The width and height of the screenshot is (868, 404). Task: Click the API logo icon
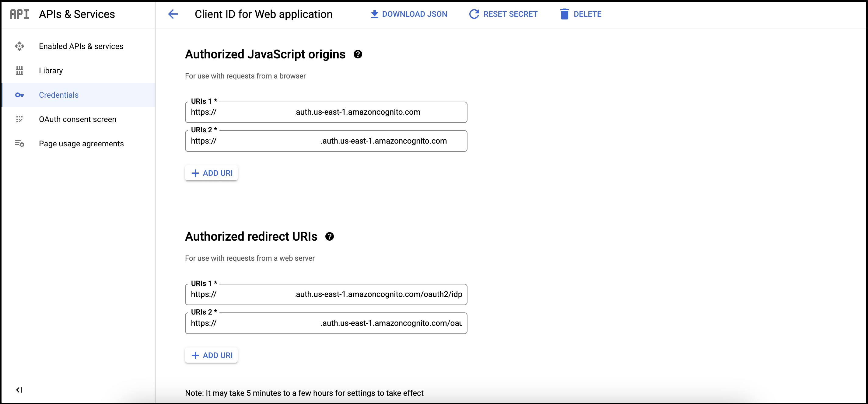19,14
